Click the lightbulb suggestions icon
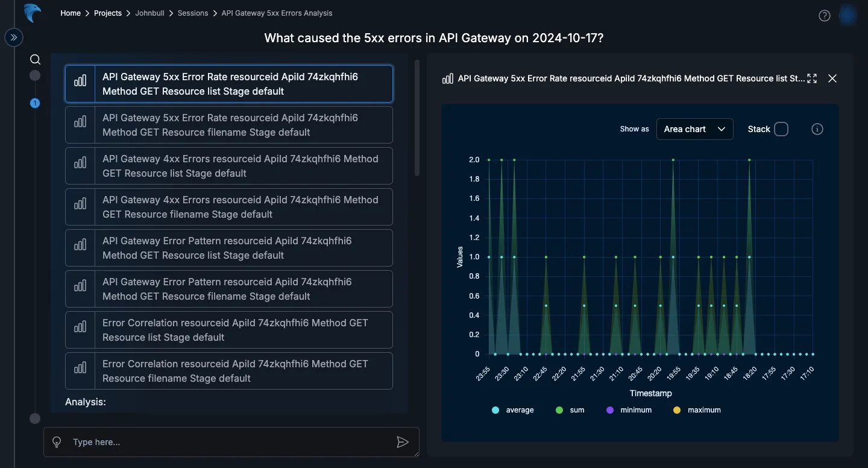Image resolution: width=868 pixels, height=468 pixels. click(x=57, y=442)
